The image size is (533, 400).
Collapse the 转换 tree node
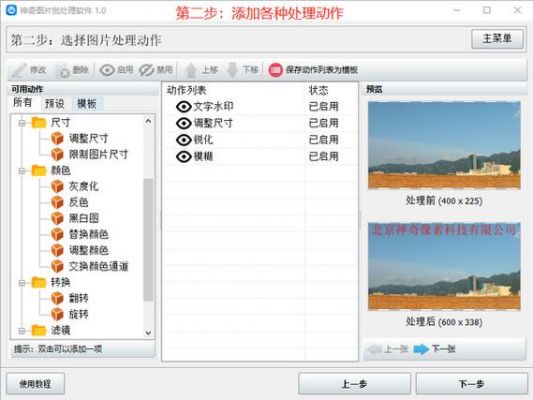(22, 282)
